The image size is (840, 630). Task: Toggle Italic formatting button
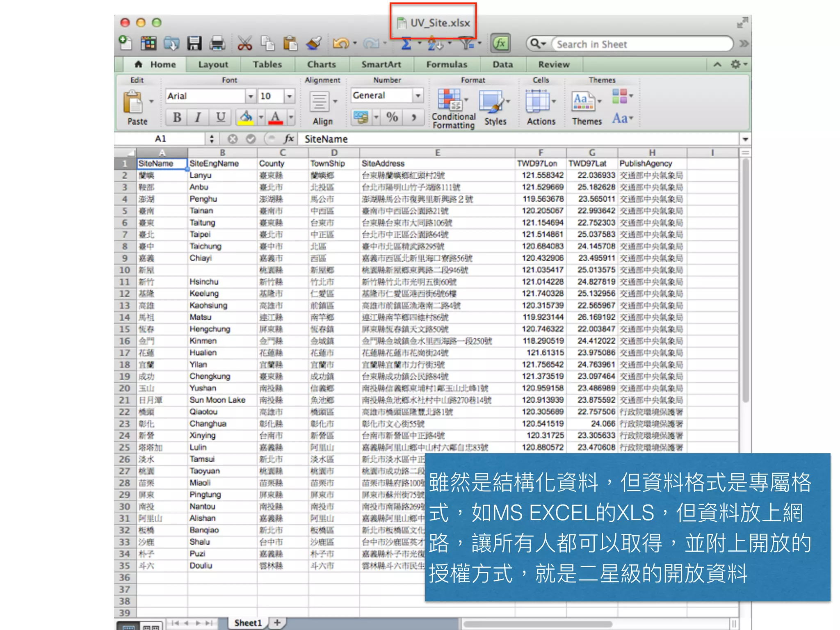pos(198,118)
